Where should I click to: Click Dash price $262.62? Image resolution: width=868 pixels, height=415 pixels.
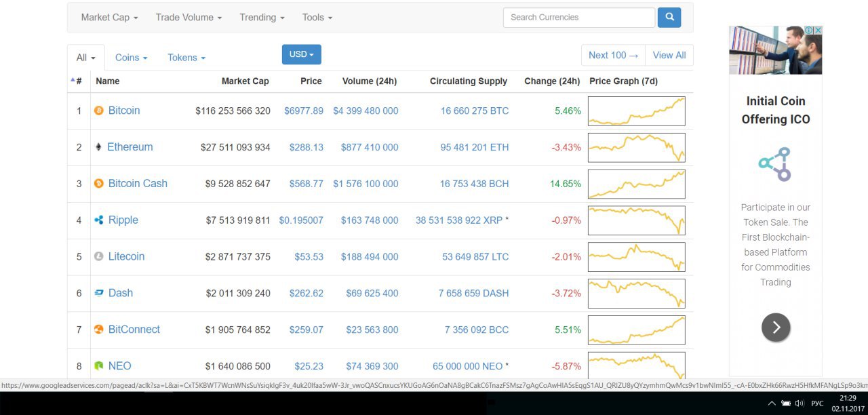coord(307,294)
